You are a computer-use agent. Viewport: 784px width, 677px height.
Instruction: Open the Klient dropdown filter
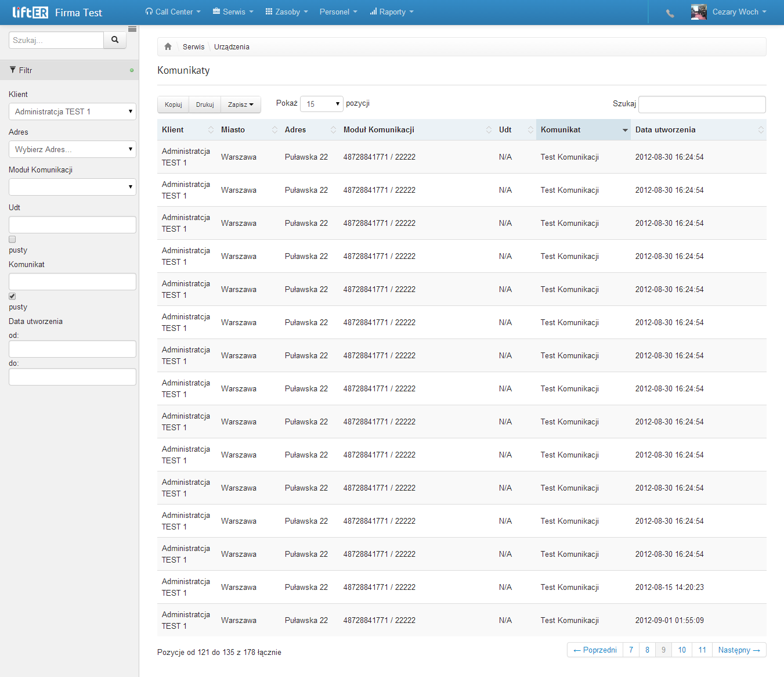pos(73,111)
